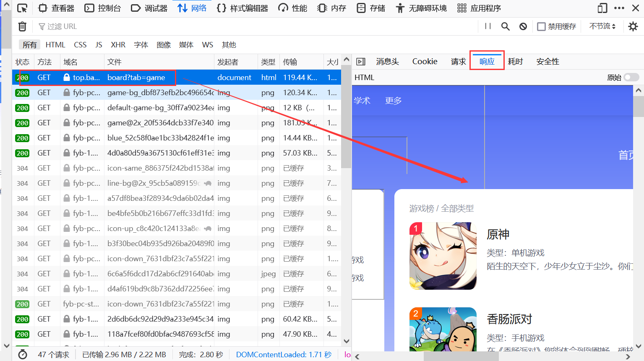Open the network search magnifier
The width and height of the screenshot is (644, 361).
click(505, 26)
